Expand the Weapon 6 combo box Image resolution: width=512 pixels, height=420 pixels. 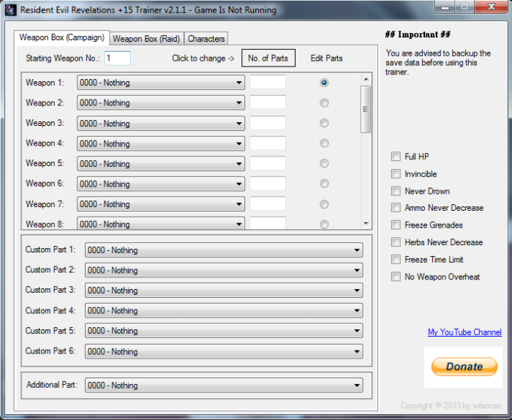coord(161,184)
